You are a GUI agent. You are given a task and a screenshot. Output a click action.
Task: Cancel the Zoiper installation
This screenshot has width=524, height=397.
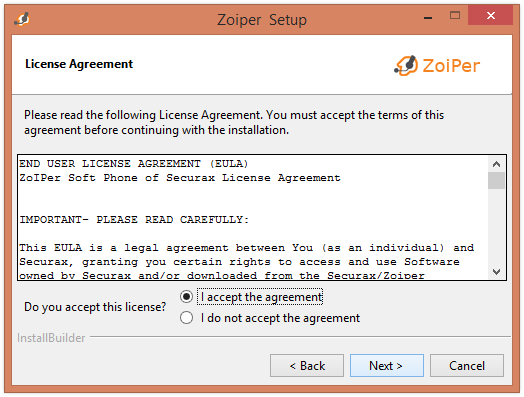click(x=467, y=366)
